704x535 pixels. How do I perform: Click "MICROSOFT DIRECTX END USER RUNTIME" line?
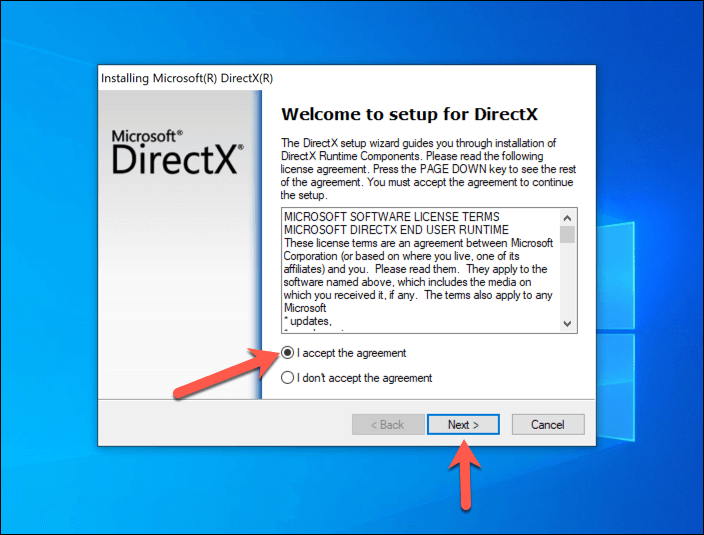point(396,230)
